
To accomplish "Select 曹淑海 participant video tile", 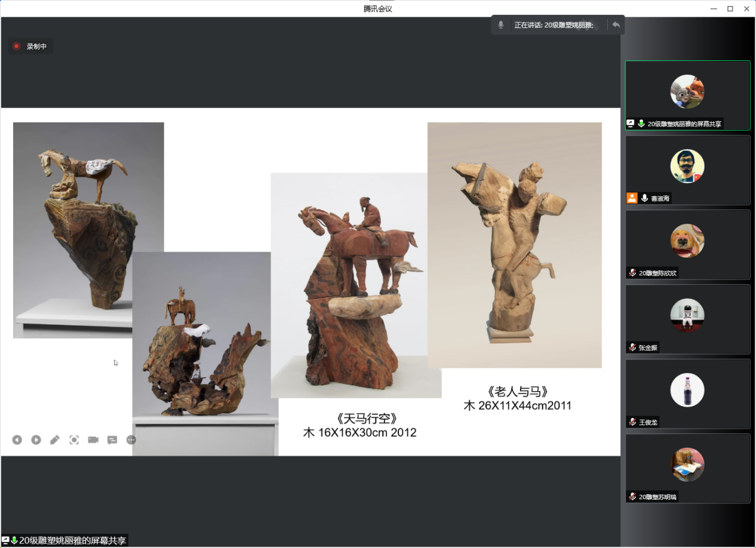I will point(687,170).
